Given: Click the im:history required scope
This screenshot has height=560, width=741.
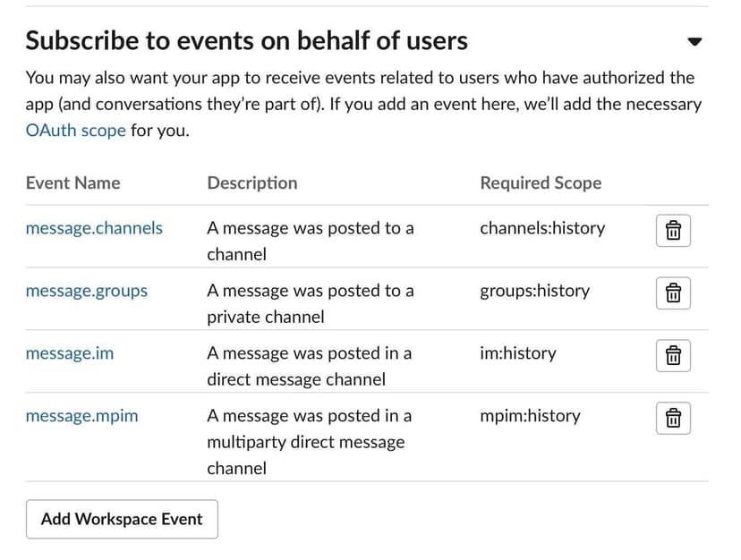Looking at the screenshot, I should 517,353.
